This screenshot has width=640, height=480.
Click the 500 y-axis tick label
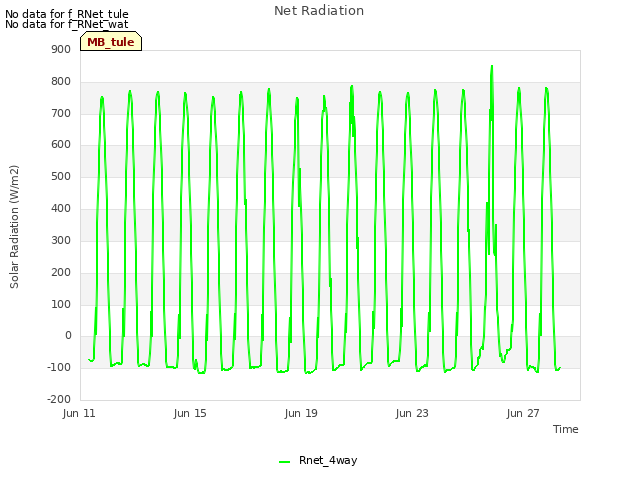(61, 176)
